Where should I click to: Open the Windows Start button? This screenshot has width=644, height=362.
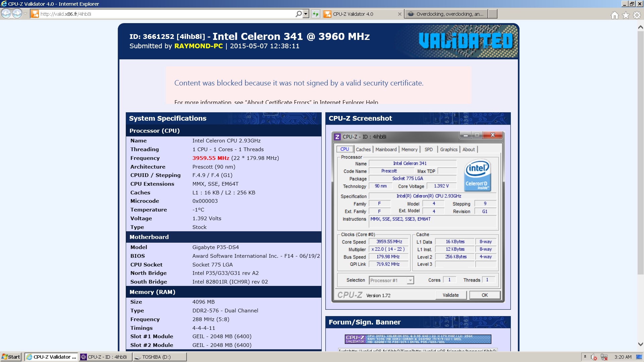pyautogui.click(x=11, y=357)
